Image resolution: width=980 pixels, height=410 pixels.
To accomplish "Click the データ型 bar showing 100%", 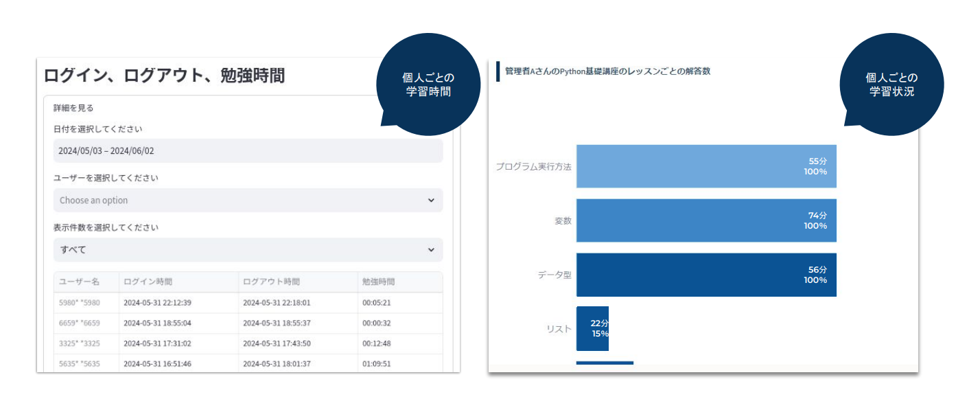I will point(706,275).
